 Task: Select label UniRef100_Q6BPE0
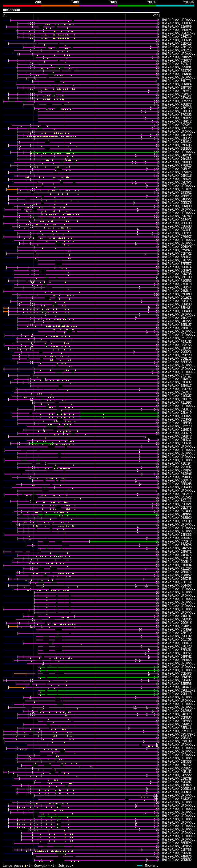177,196
